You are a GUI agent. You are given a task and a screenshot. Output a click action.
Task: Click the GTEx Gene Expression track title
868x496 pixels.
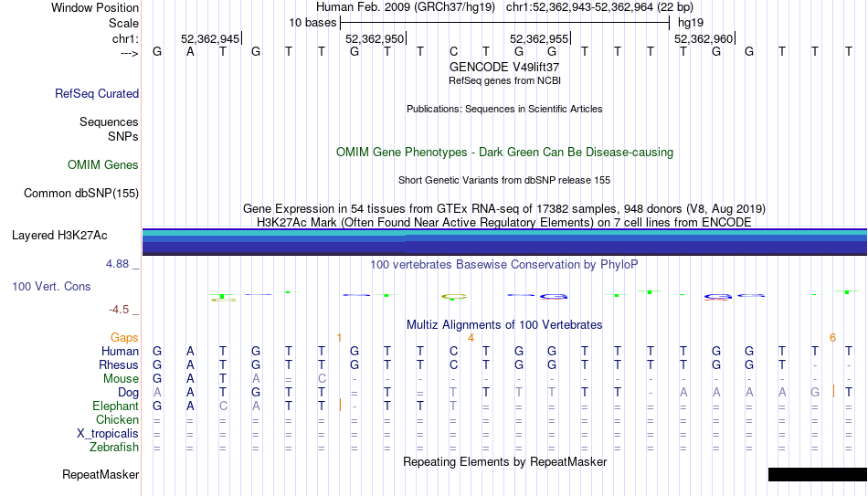pos(504,208)
